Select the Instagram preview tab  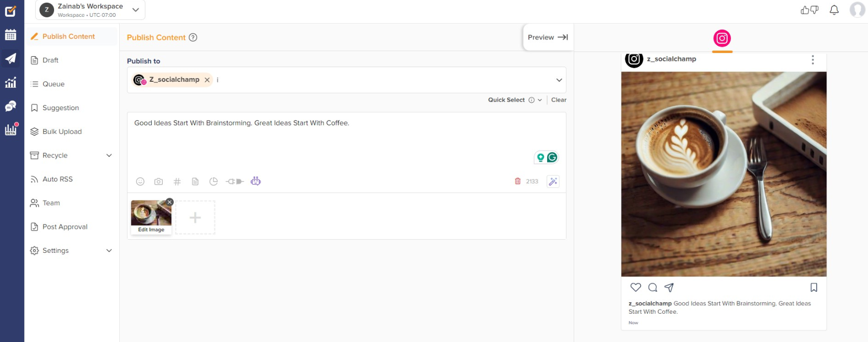point(722,39)
